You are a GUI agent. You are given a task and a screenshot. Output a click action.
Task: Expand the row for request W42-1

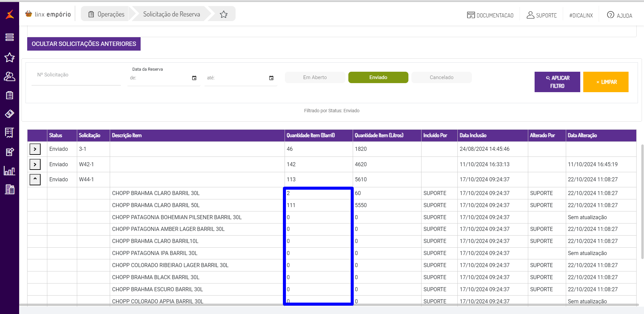click(x=35, y=164)
